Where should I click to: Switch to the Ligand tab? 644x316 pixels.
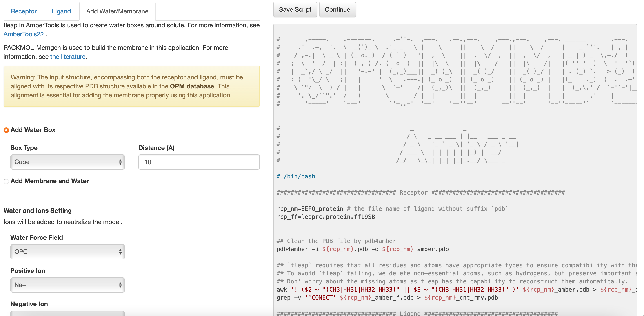(61, 11)
